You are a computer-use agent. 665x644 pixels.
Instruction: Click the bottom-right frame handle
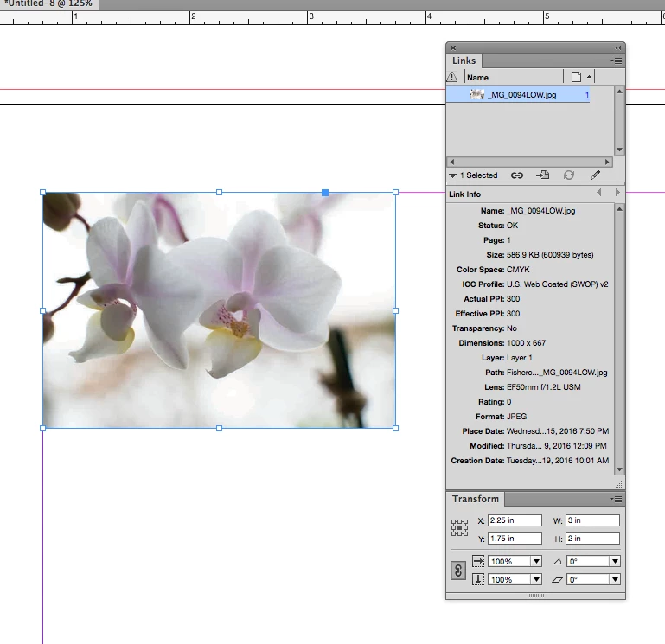coord(396,428)
